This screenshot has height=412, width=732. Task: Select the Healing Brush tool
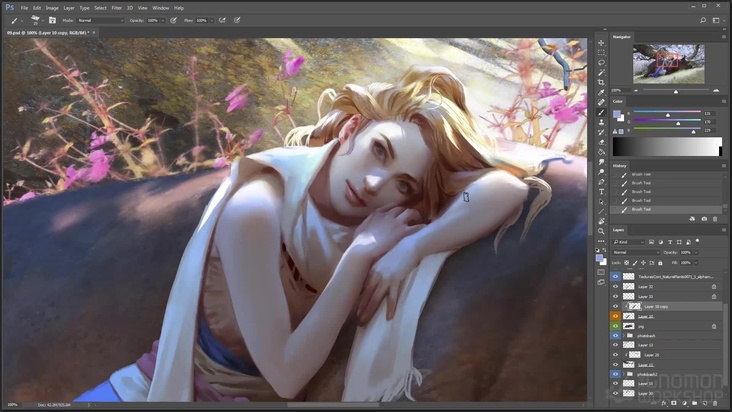601,102
